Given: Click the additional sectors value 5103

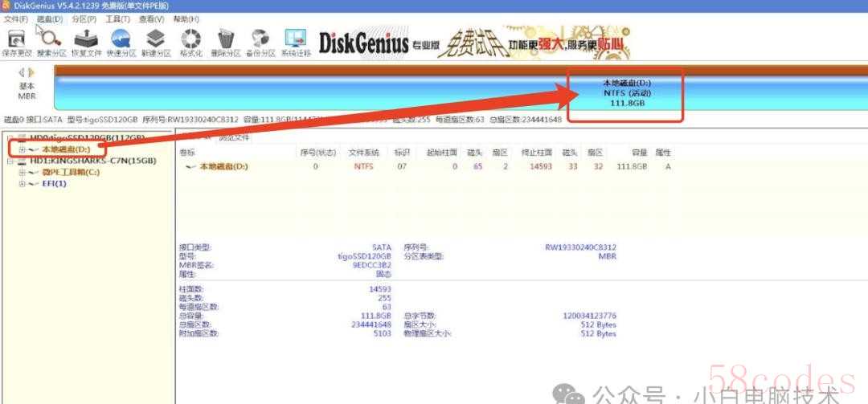Looking at the screenshot, I should (x=383, y=333).
